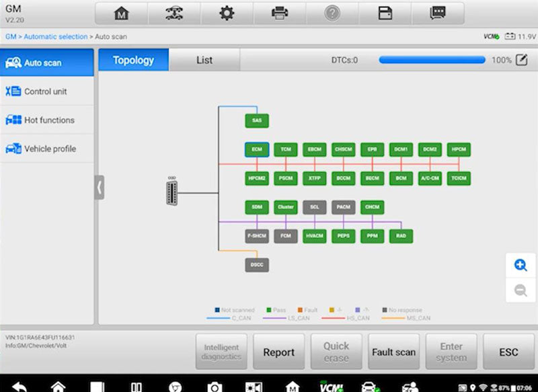Click the Print icon

tap(280, 12)
